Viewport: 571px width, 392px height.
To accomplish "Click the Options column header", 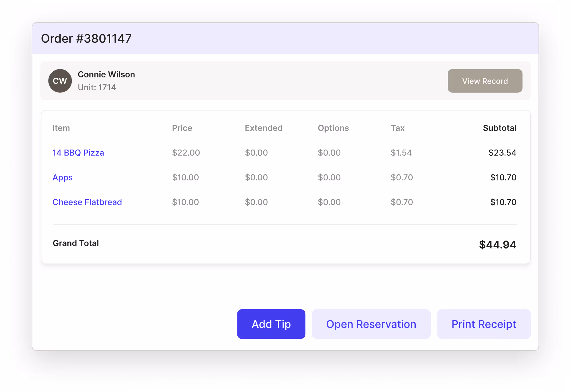I will [333, 128].
